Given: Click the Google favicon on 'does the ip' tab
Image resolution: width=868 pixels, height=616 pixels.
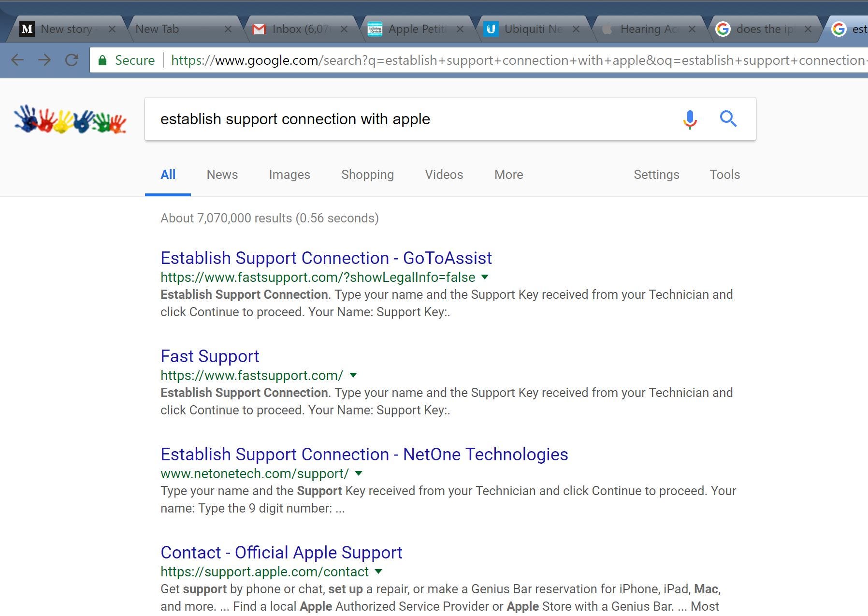Looking at the screenshot, I should point(723,29).
